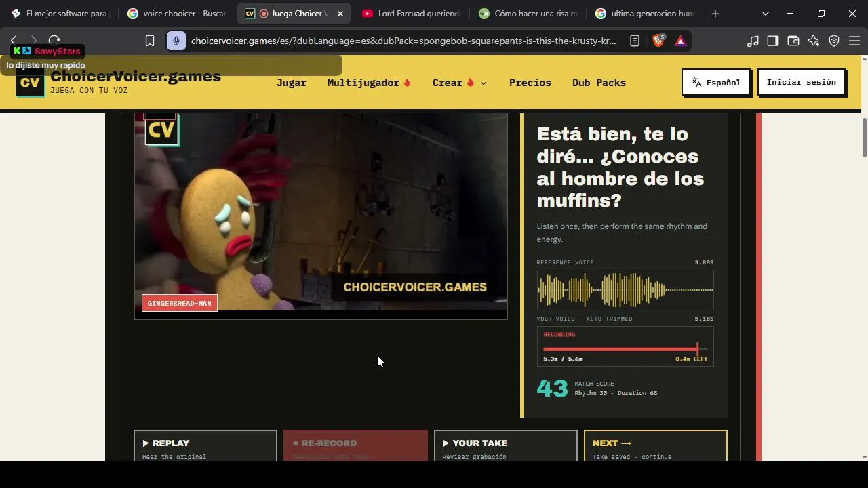
Task: Play back YOUR TAKE recording
Action: 506,446
